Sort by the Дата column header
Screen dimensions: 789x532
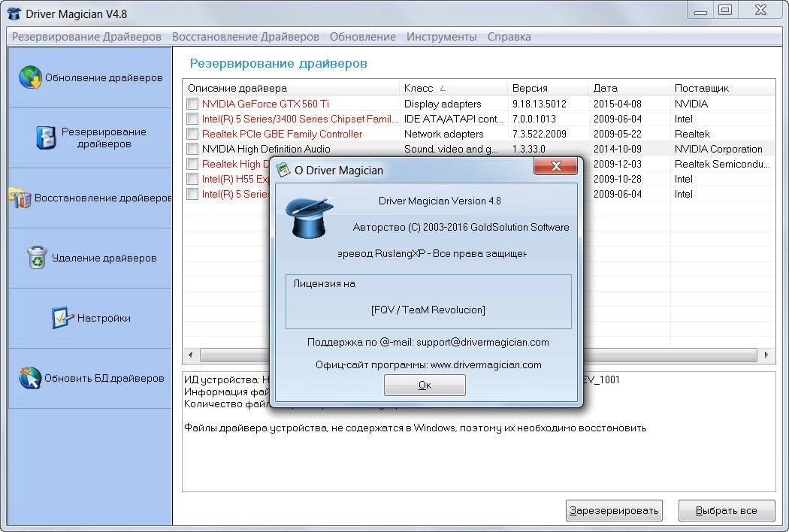(x=630, y=88)
